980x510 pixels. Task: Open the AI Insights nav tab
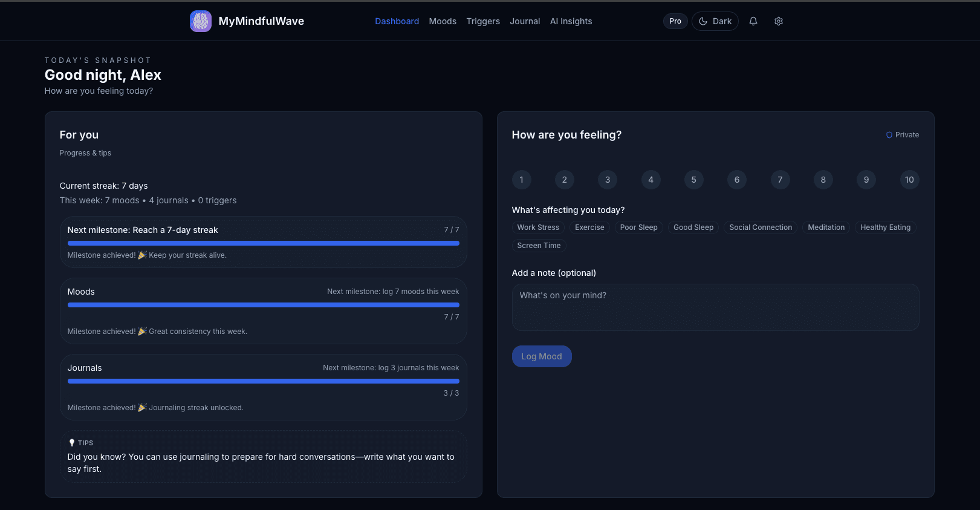tap(571, 21)
